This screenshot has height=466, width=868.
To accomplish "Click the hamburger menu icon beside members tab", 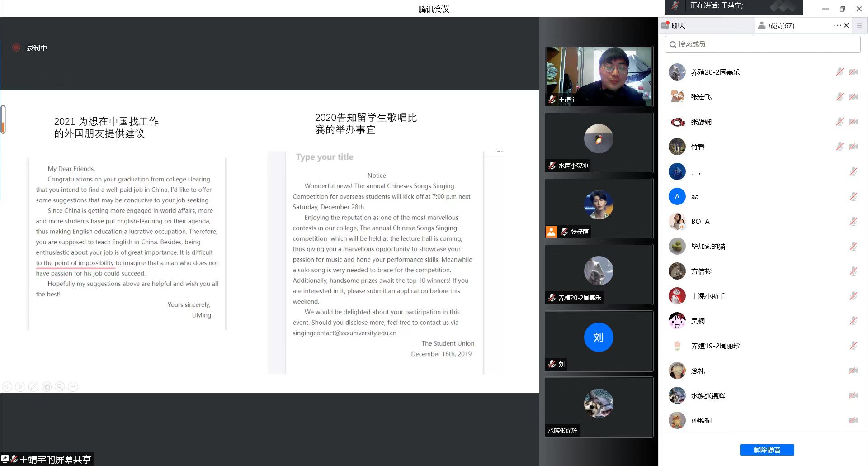I will (859, 26).
